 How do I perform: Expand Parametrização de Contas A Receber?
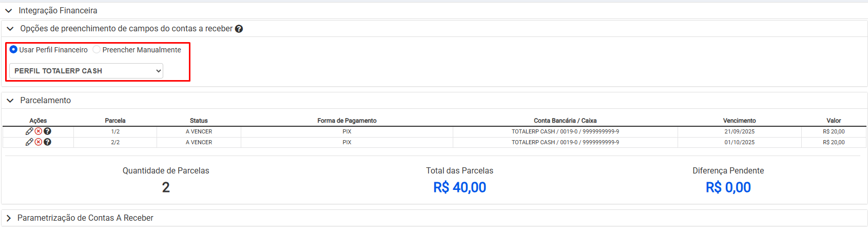point(9,218)
